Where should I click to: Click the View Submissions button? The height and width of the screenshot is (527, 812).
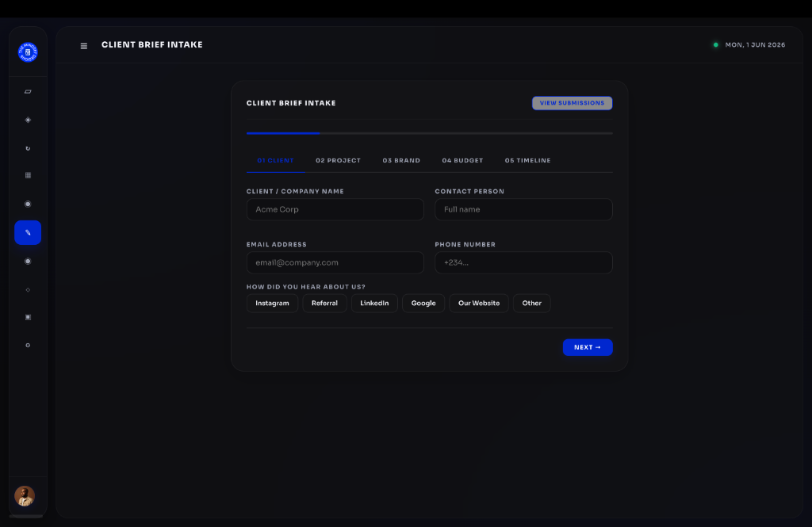click(573, 103)
